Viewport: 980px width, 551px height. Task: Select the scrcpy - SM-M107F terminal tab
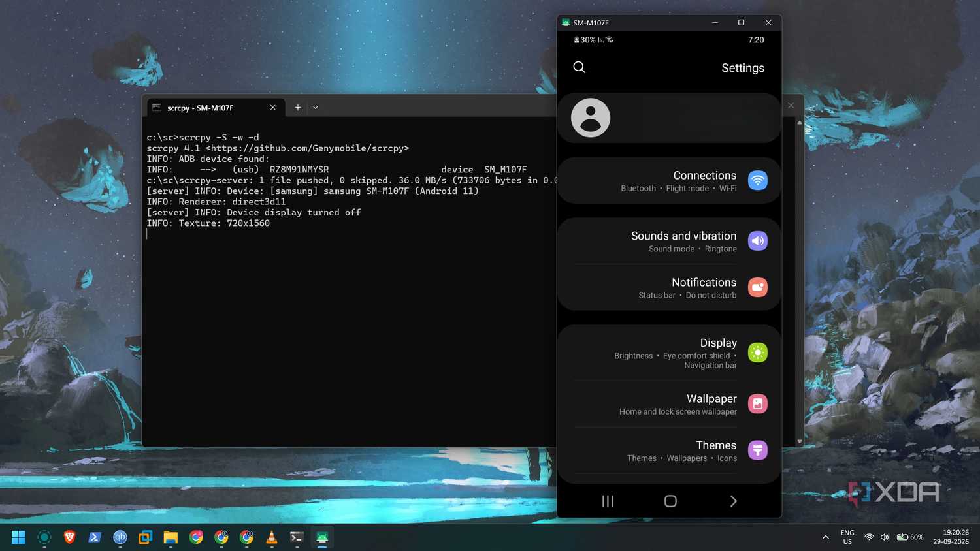[216, 108]
